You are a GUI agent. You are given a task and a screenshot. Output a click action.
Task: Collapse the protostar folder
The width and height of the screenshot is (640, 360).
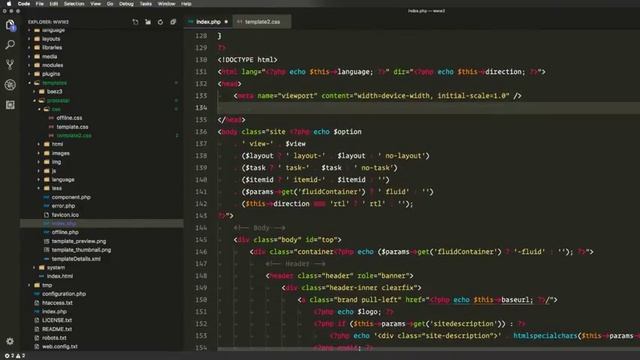(x=58, y=100)
